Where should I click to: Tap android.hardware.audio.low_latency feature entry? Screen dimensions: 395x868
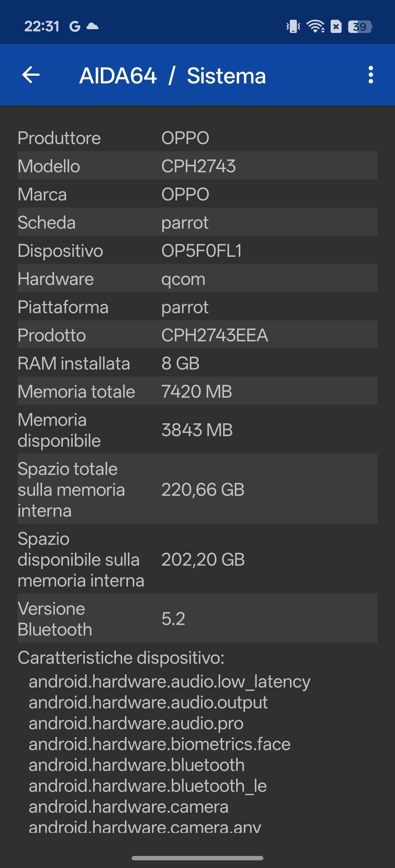pyautogui.click(x=170, y=681)
